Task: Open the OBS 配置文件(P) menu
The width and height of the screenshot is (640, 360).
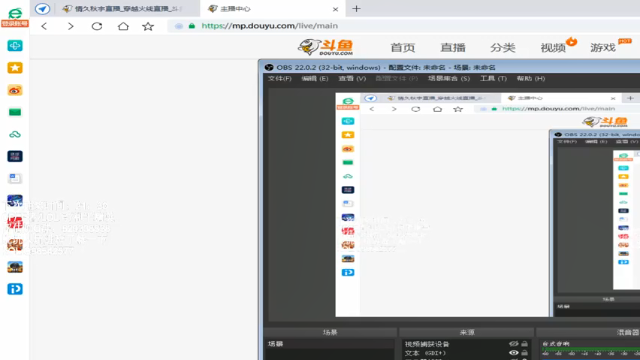Action: (x=396, y=78)
